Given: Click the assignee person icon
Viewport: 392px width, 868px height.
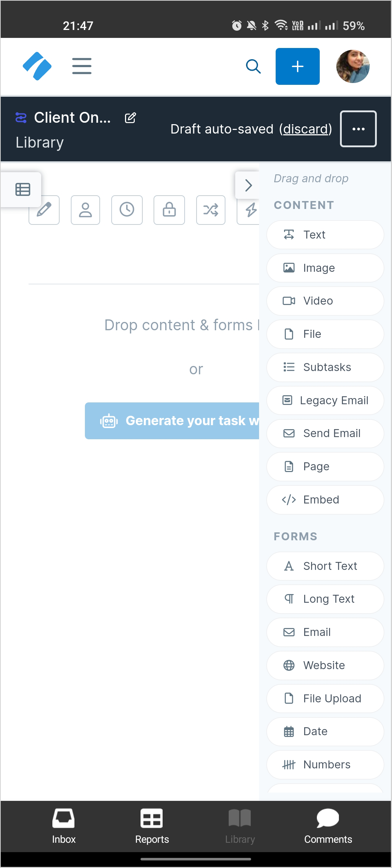Looking at the screenshot, I should pos(86,210).
